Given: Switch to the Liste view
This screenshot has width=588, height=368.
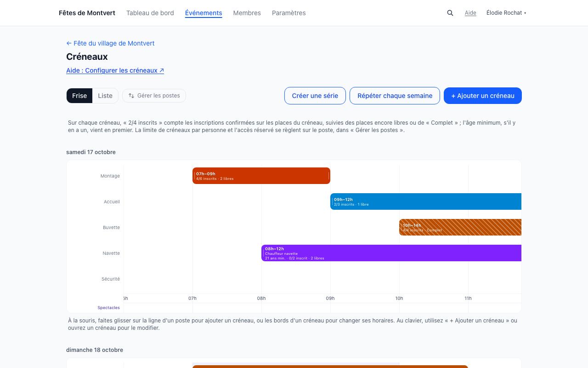Looking at the screenshot, I should pos(105,96).
